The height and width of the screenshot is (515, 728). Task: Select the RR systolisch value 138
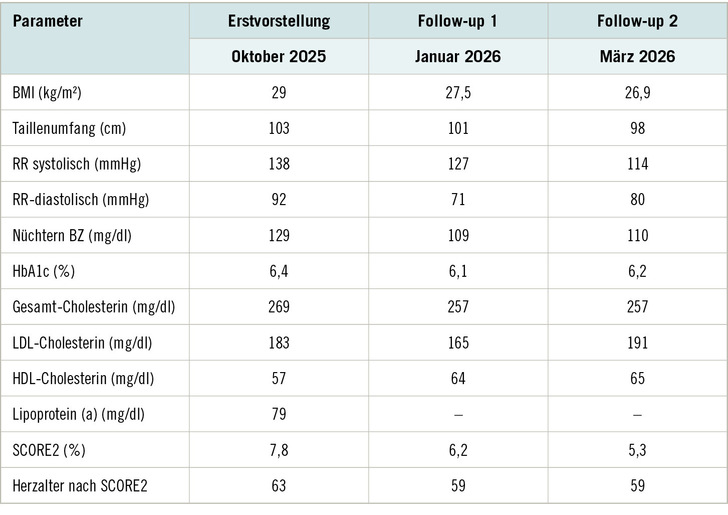pyautogui.click(x=279, y=164)
